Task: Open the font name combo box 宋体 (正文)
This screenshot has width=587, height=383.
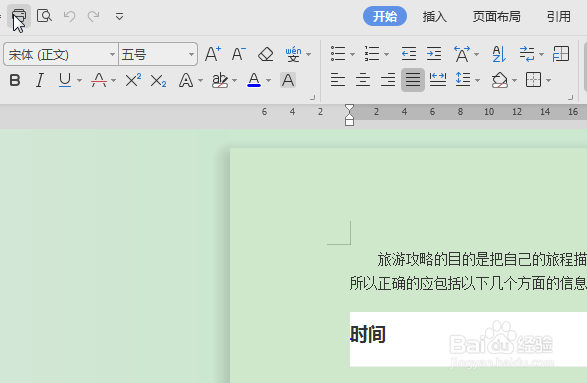Action: [61, 54]
